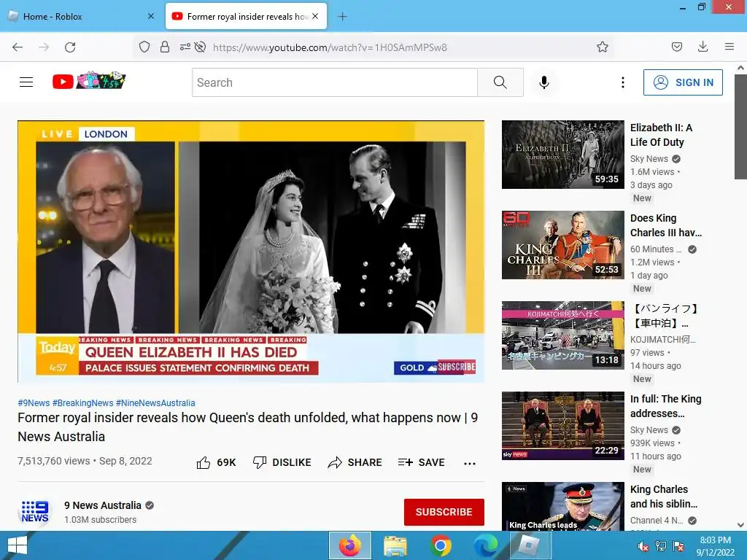The width and height of the screenshot is (747, 560).
Task: Share the video
Action: pos(355,462)
